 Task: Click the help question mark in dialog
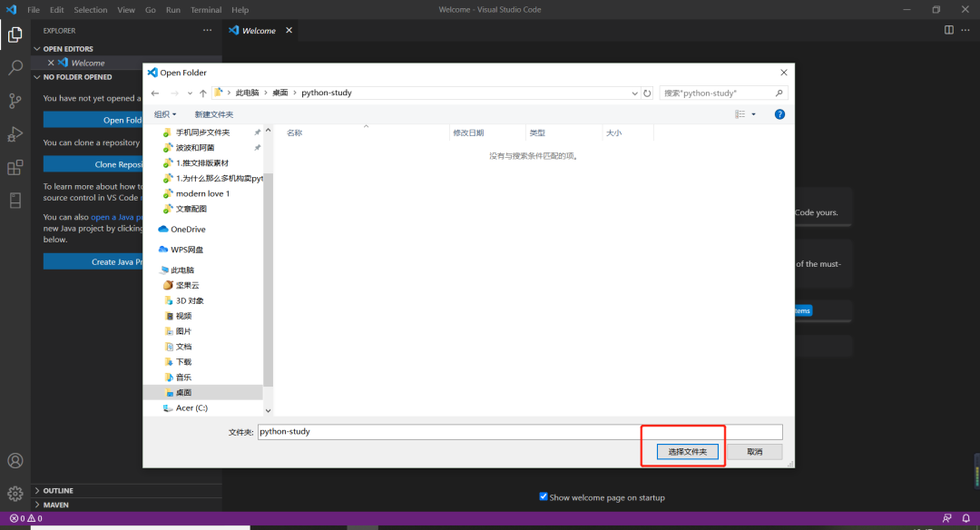click(779, 114)
